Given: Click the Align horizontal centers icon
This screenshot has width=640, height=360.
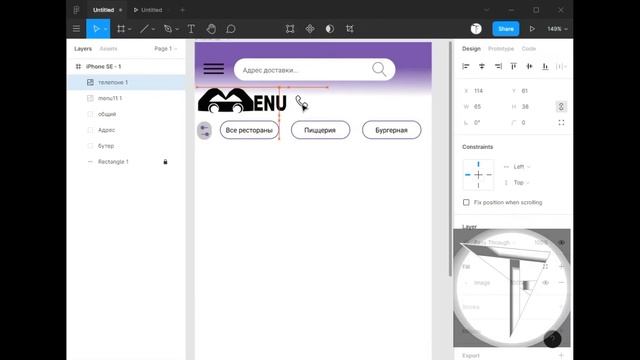Looking at the screenshot, I should pos(482,66).
